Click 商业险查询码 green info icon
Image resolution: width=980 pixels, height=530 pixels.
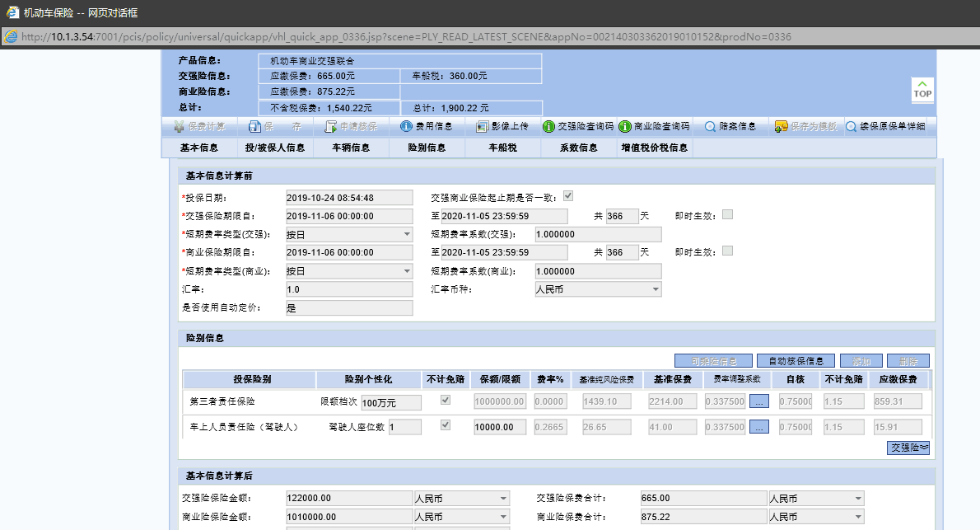pos(625,127)
